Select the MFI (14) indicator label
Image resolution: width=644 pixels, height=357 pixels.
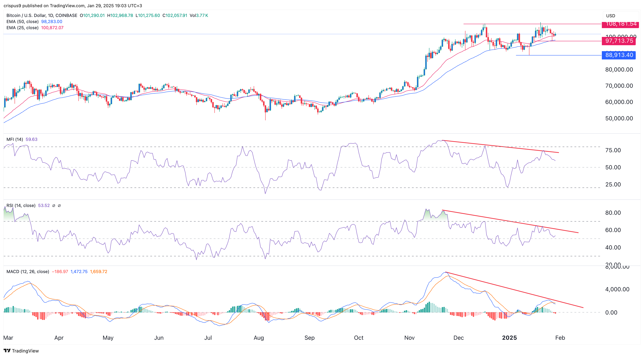pyautogui.click(x=15, y=139)
